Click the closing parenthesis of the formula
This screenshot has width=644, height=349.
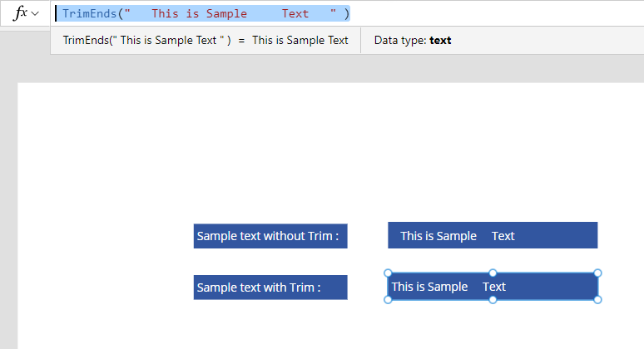[346, 14]
